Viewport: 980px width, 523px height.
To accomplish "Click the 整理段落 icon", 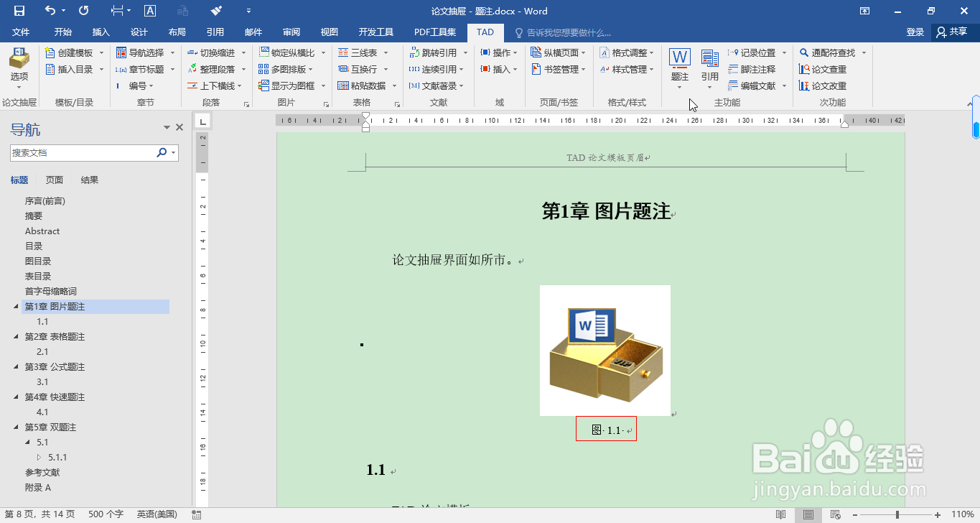I will [x=192, y=70].
